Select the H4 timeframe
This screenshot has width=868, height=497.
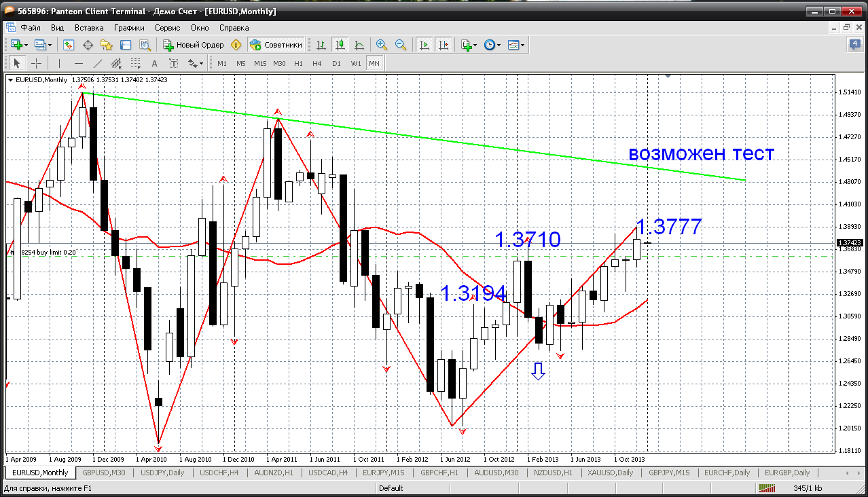click(x=317, y=63)
